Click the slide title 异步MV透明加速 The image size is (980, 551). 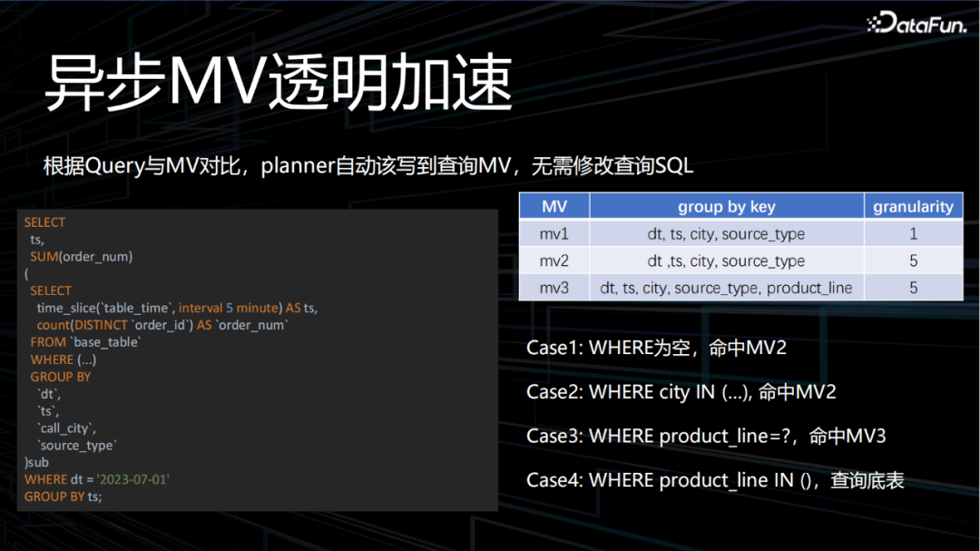click(279, 83)
